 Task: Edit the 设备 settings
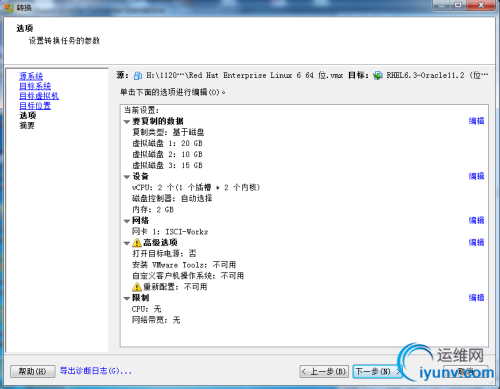(476, 176)
